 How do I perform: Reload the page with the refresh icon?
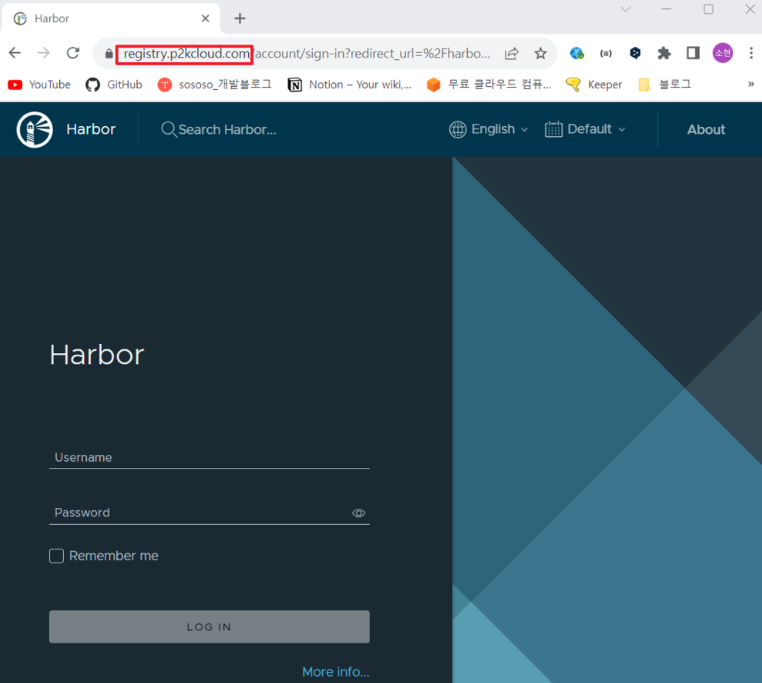73,53
